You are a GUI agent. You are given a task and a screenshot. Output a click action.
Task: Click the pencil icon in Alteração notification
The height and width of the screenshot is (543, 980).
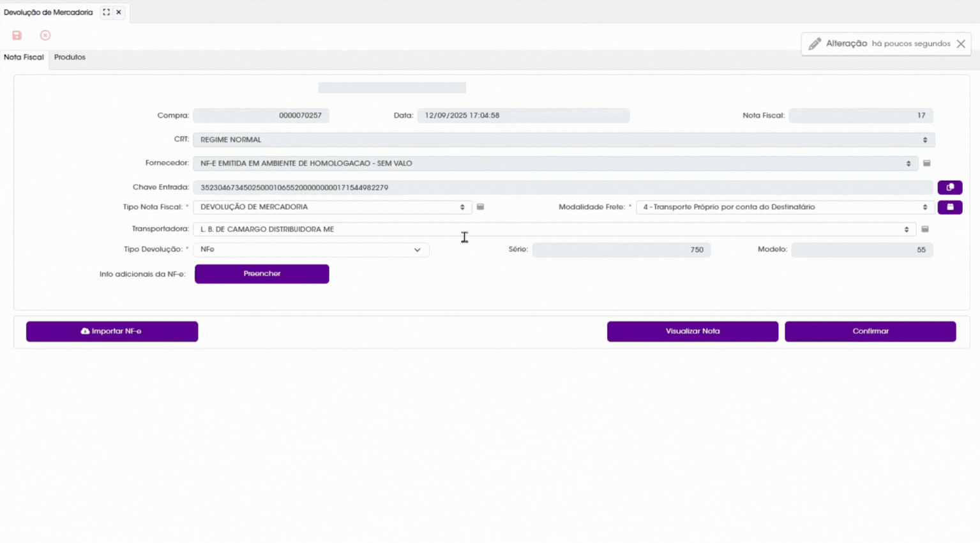(815, 44)
